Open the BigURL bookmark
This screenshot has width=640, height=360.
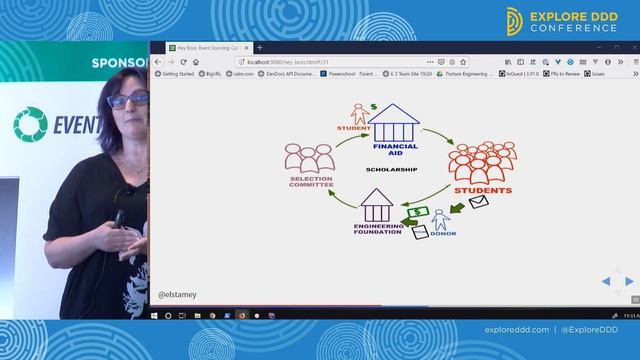pyautogui.click(x=210, y=74)
